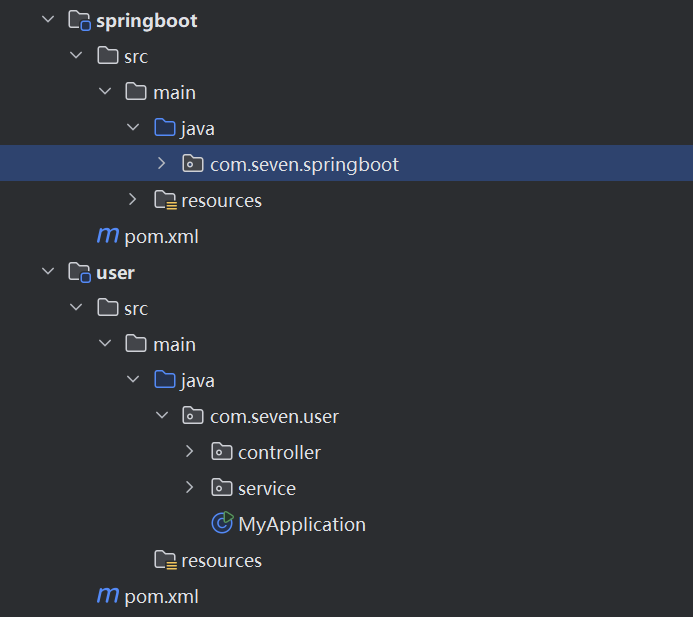This screenshot has height=617, width=693.
Task: Click the com.seven.springboot package icon
Action: click(x=193, y=164)
